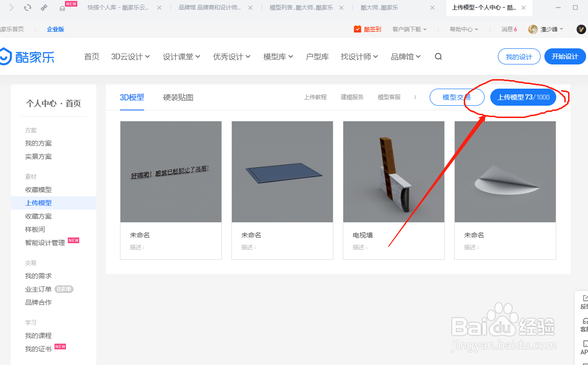Open the 帮助中心 dropdown

[x=464, y=29]
